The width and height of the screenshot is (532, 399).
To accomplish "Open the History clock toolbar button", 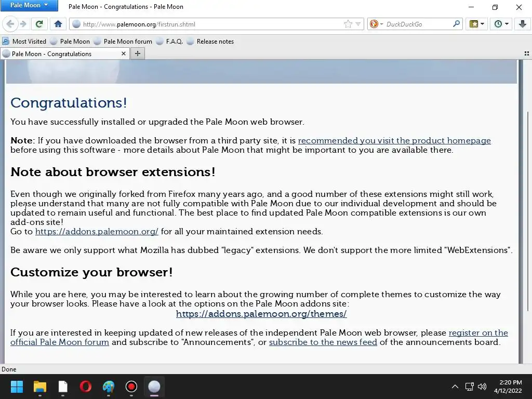I will click(x=498, y=24).
